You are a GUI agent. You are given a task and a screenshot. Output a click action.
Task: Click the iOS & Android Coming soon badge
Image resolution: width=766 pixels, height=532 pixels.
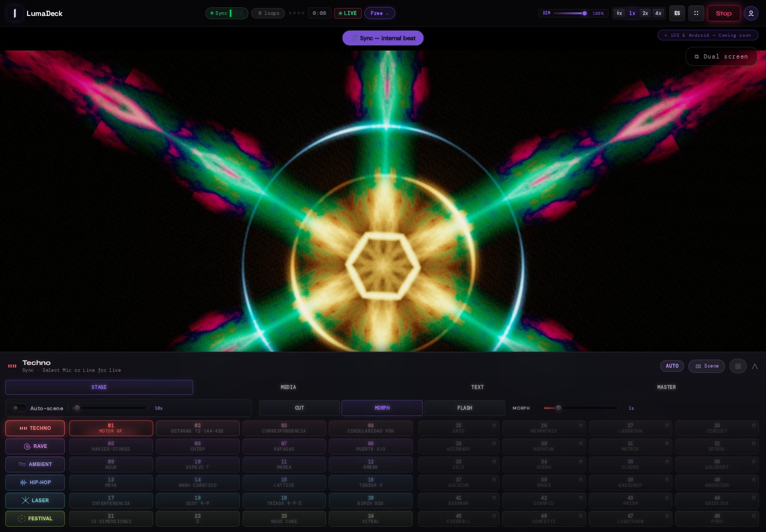click(x=708, y=35)
